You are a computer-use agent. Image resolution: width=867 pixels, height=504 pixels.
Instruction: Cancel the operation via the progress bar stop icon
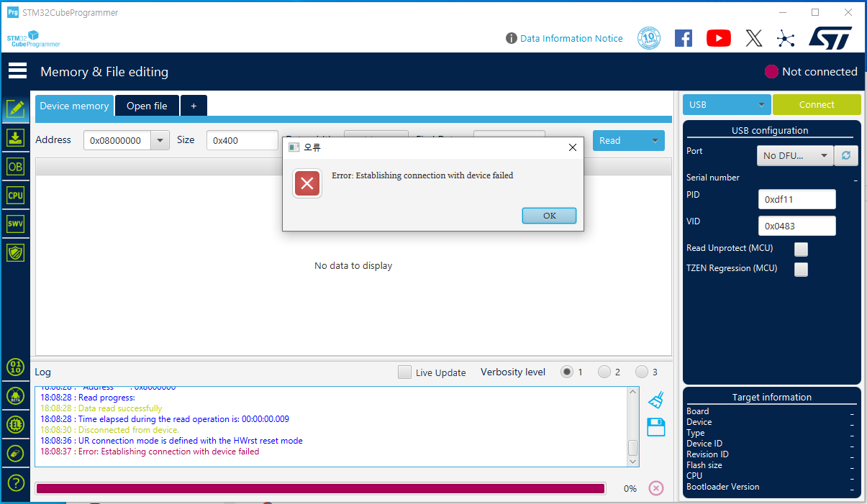coord(655,487)
